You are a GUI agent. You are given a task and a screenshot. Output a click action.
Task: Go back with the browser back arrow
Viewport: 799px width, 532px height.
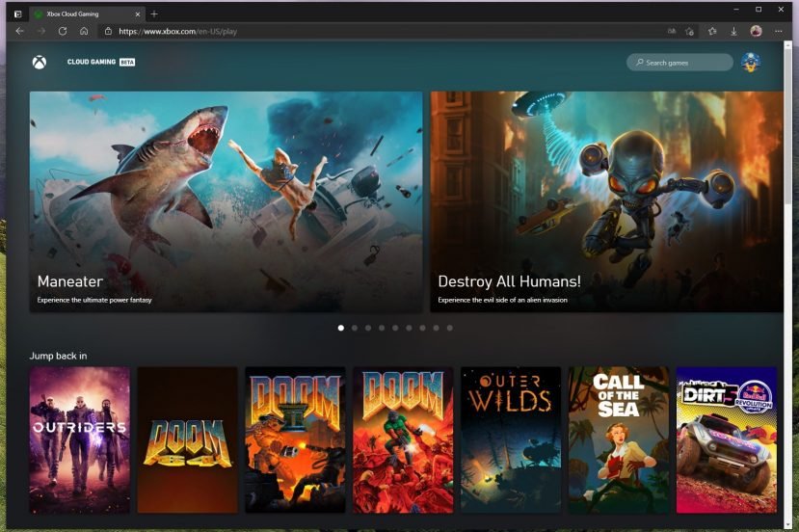[x=20, y=31]
